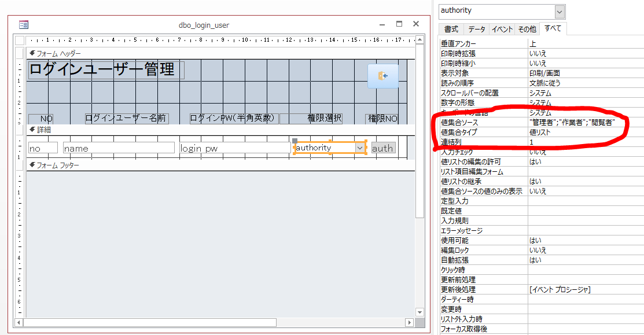Screen dimensions: 644x335
Task: Click the クリック時 event property field
Action: point(586,270)
